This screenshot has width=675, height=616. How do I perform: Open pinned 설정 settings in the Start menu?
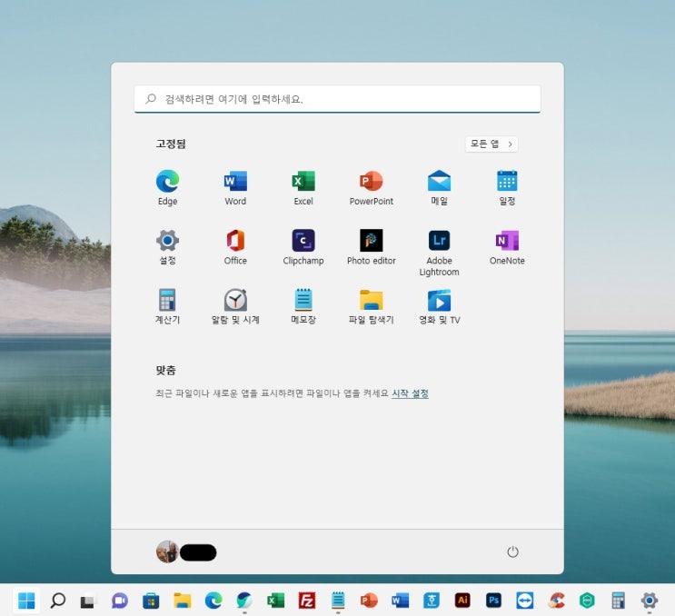167,247
